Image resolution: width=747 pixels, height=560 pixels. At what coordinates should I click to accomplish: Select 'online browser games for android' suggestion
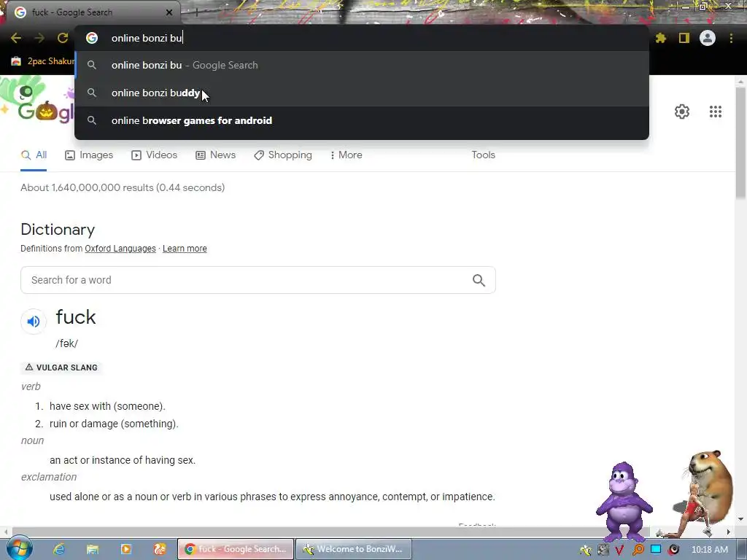(x=362, y=120)
